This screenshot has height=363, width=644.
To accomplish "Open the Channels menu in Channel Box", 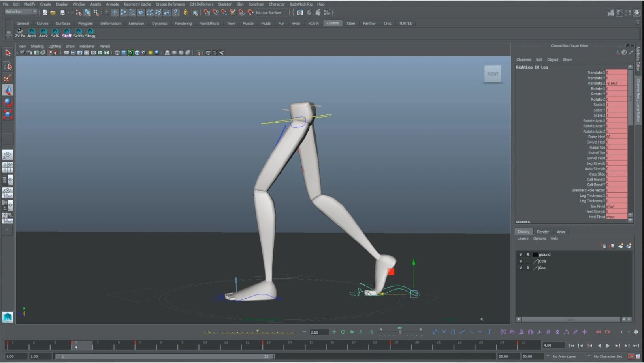I will 523,60.
